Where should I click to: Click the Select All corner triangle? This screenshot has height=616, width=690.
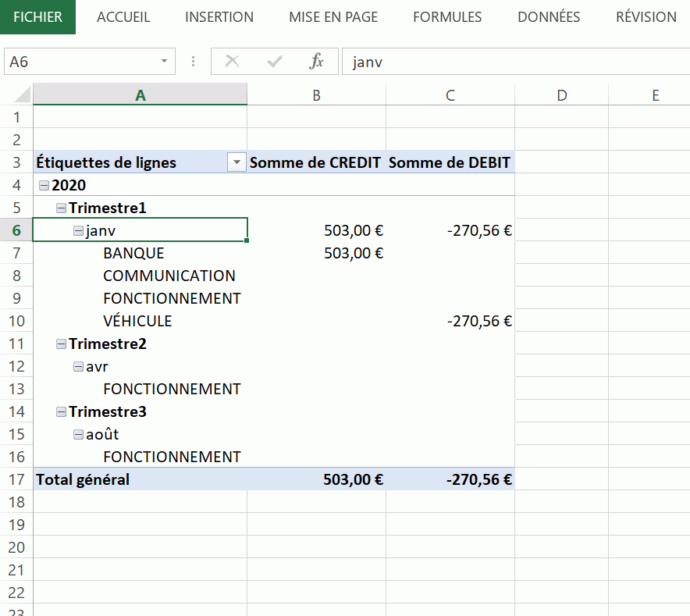point(23,96)
